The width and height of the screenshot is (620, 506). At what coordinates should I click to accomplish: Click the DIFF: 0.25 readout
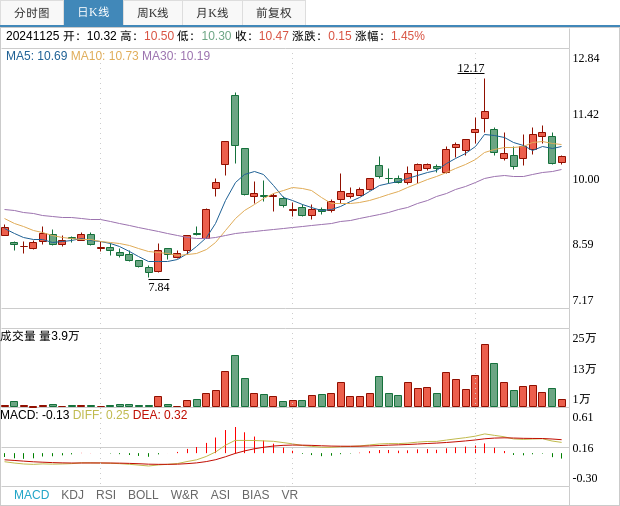[x=101, y=415]
